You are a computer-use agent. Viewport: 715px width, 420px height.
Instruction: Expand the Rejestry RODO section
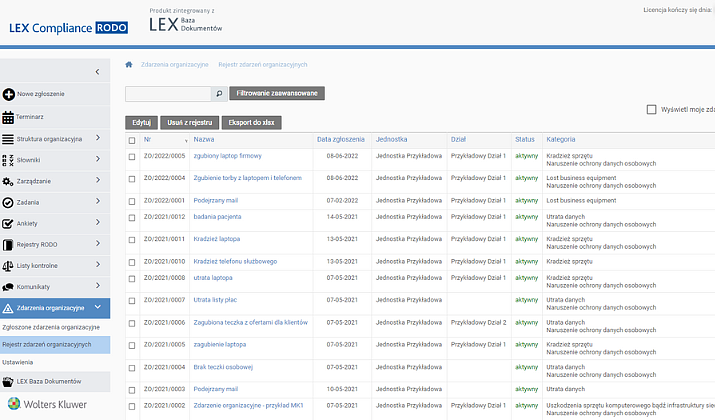pos(97,244)
